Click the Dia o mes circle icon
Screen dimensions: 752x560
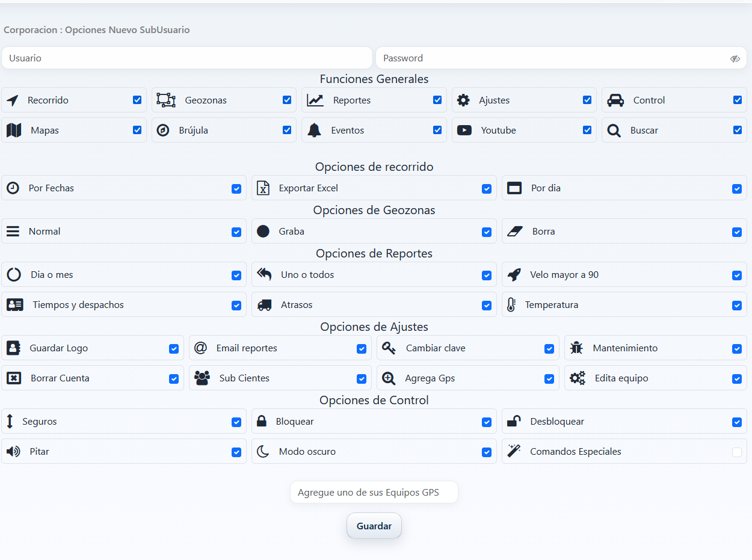[14, 275]
